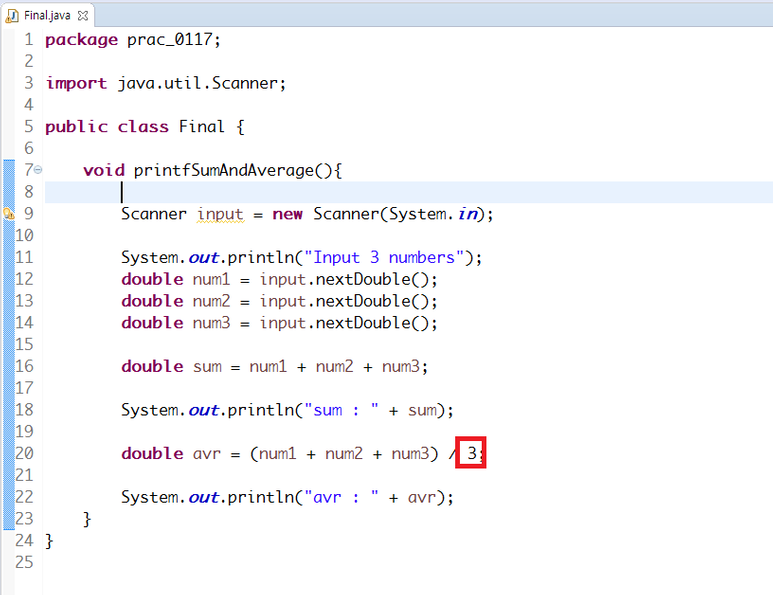
Task: Click variable 'num2' declaration on line 13
Action: tap(211, 301)
